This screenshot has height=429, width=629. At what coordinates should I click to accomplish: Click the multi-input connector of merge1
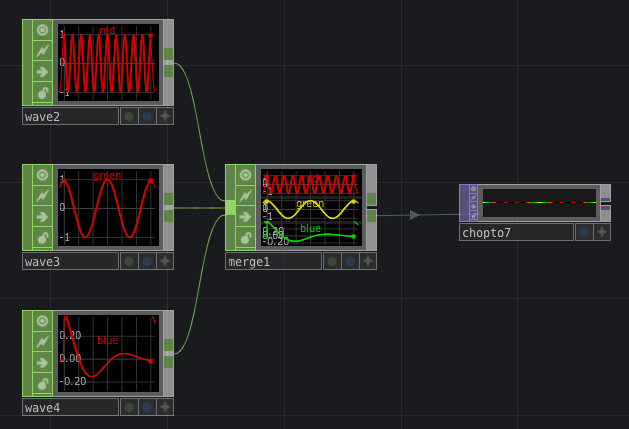click(230, 207)
